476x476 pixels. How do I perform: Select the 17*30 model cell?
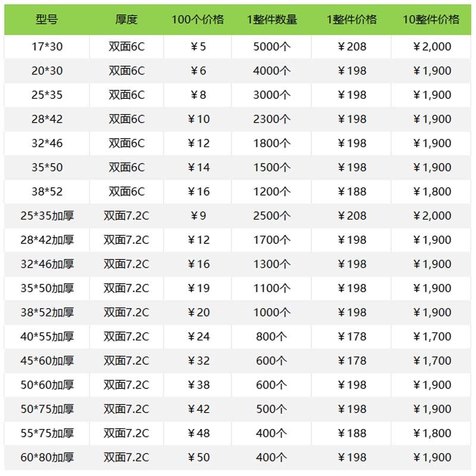pos(47,46)
